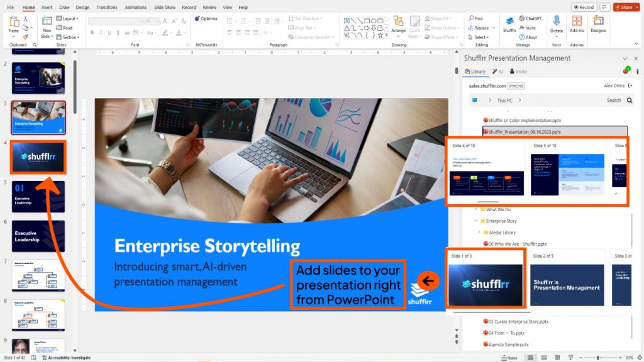Open the Section dropdown

68,37
